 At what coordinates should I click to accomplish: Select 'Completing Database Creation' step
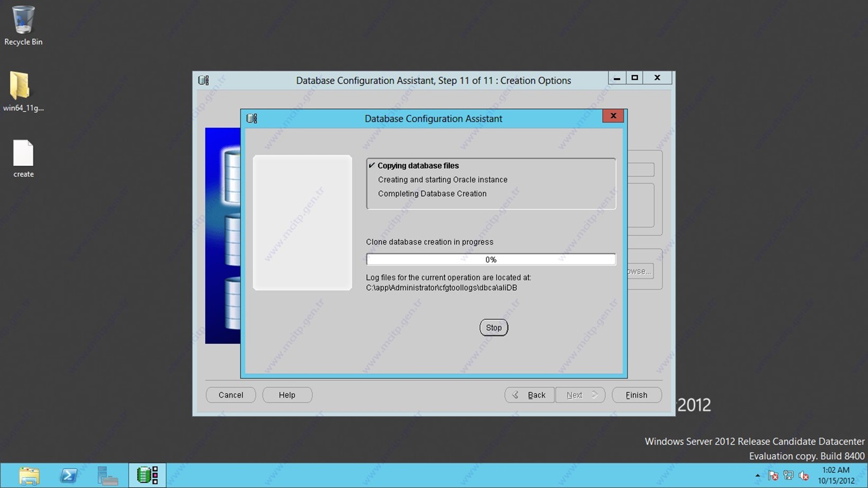click(432, 194)
